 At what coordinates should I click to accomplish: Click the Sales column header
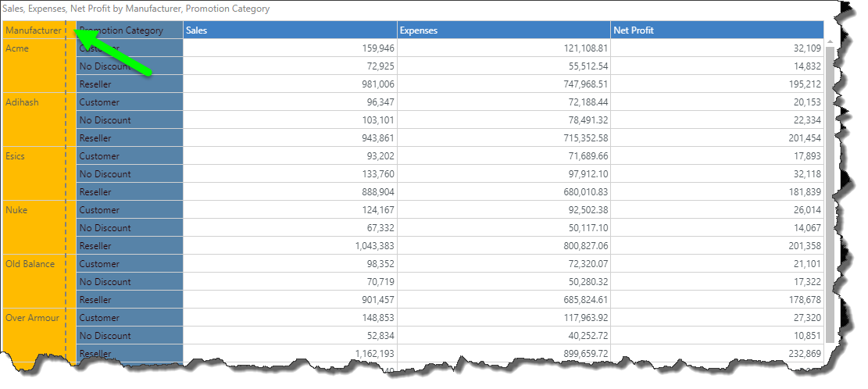click(x=289, y=30)
